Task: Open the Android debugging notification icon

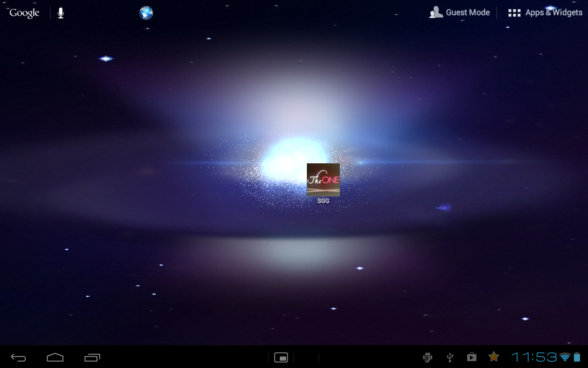Action: click(x=428, y=357)
